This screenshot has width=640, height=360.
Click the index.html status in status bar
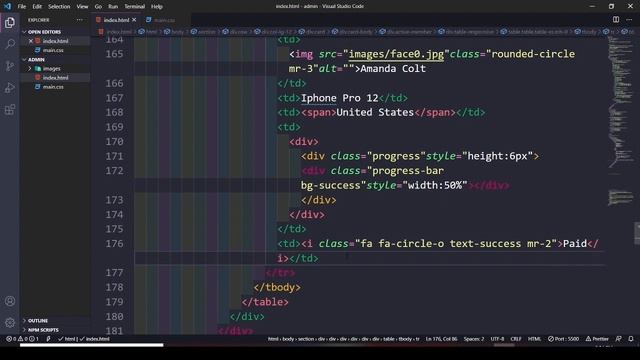point(95,339)
